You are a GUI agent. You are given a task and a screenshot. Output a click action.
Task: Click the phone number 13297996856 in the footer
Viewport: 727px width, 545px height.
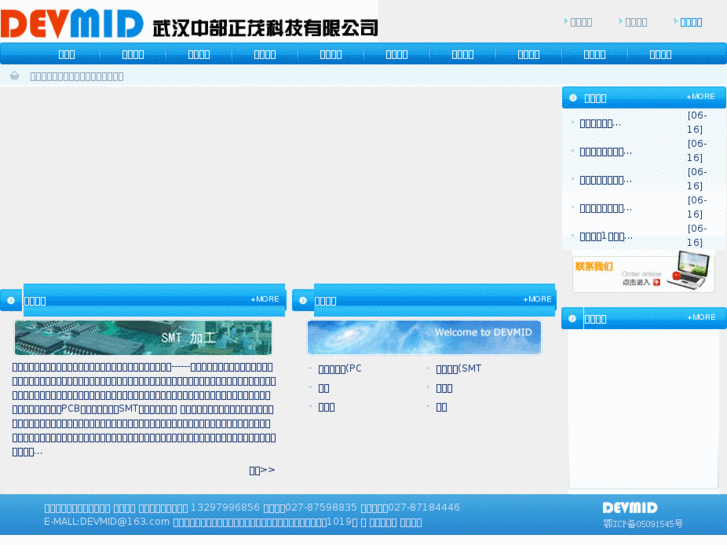click(225, 507)
